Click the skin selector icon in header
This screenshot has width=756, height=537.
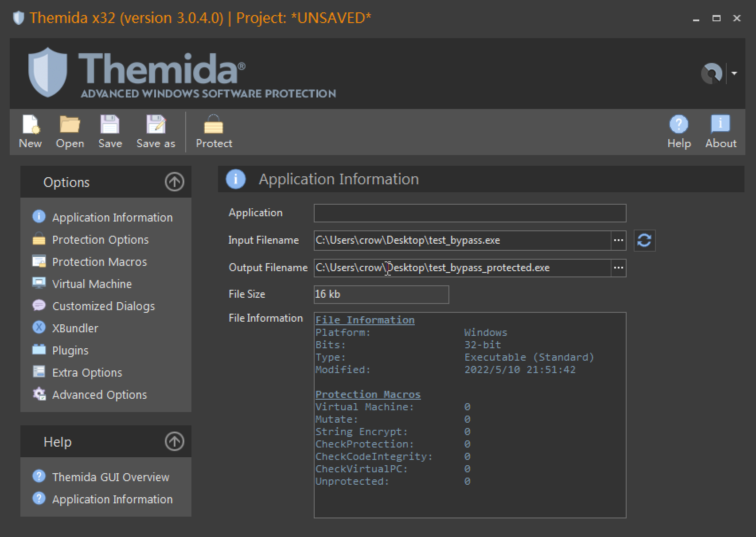point(712,73)
